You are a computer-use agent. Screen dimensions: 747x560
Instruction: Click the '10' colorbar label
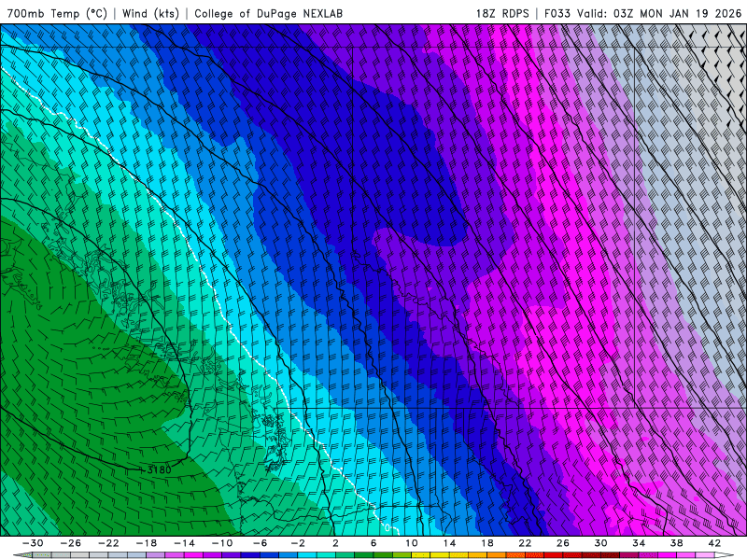pyautogui.click(x=412, y=543)
